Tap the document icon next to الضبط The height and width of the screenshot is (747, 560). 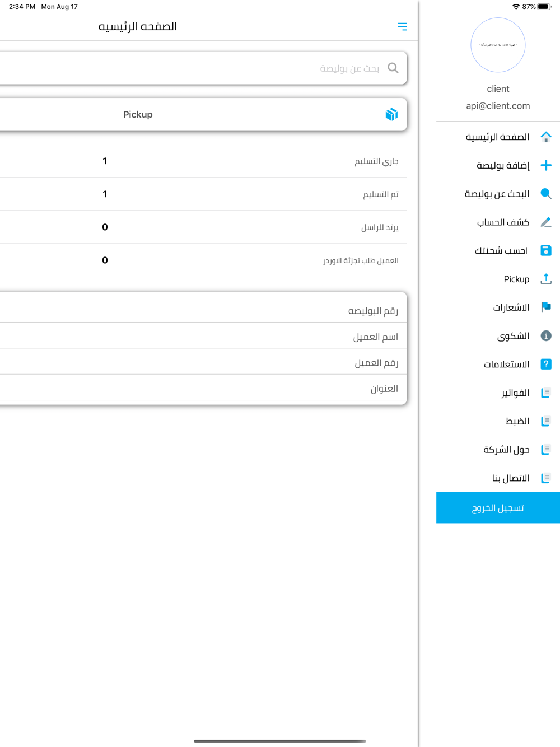pos(546,421)
